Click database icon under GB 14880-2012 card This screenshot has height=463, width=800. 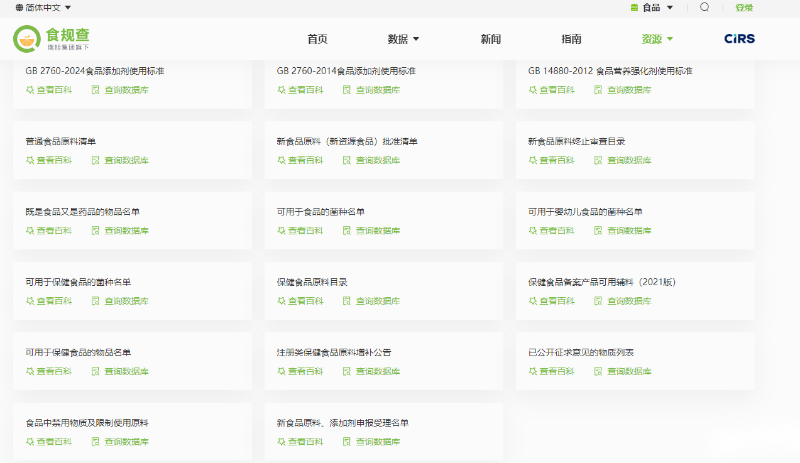coord(598,90)
